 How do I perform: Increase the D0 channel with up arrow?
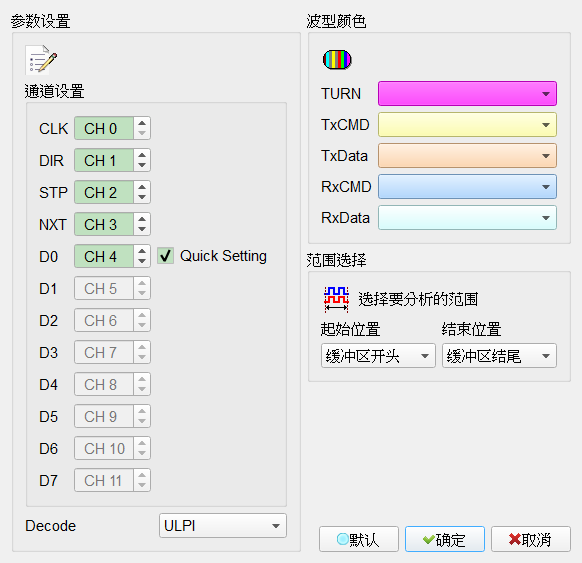[x=142, y=251]
